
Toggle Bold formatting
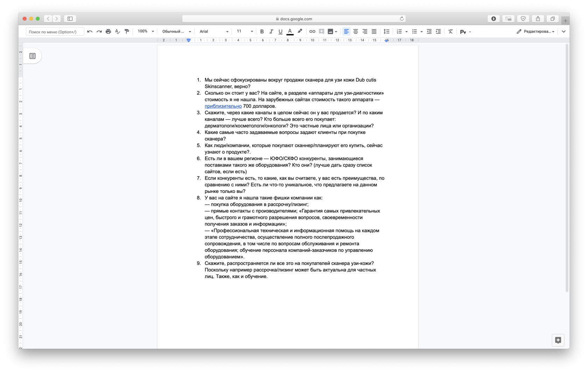click(262, 31)
